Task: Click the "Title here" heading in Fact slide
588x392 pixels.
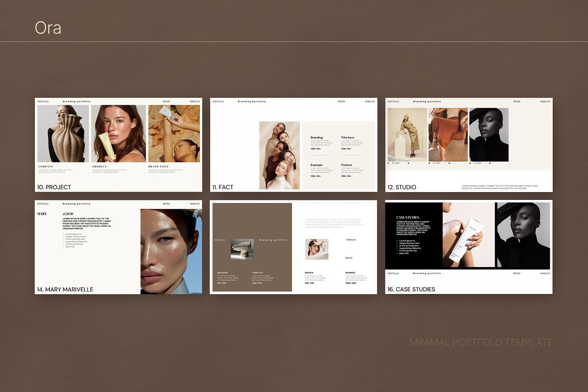Action: (347, 138)
